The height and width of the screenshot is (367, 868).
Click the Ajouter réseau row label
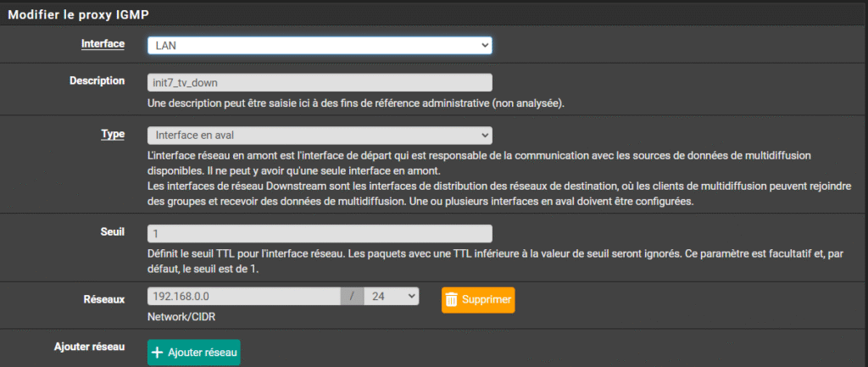[x=89, y=347]
